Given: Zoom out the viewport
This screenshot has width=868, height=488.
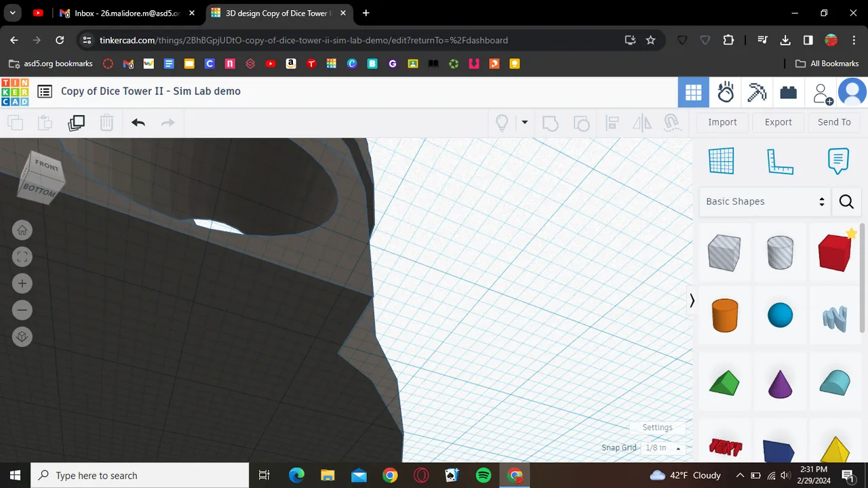Looking at the screenshot, I should pos(22,310).
